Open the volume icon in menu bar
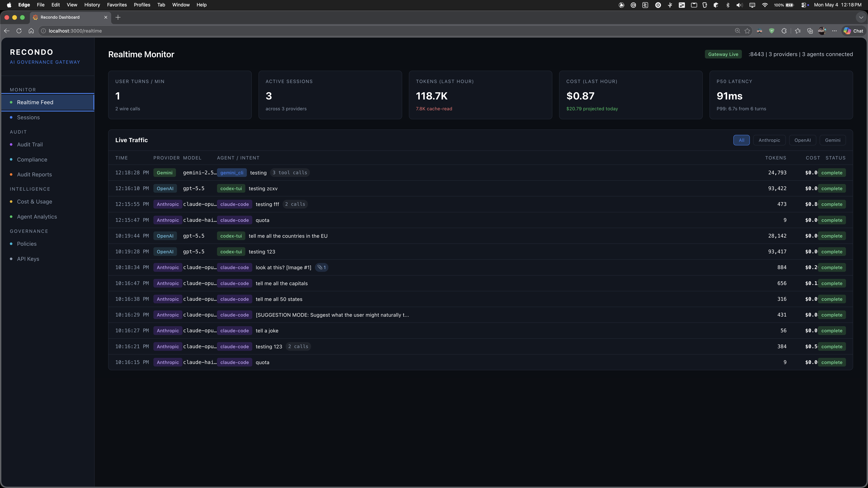The width and height of the screenshot is (868, 488). pyautogui.click(x=740, y=5)
